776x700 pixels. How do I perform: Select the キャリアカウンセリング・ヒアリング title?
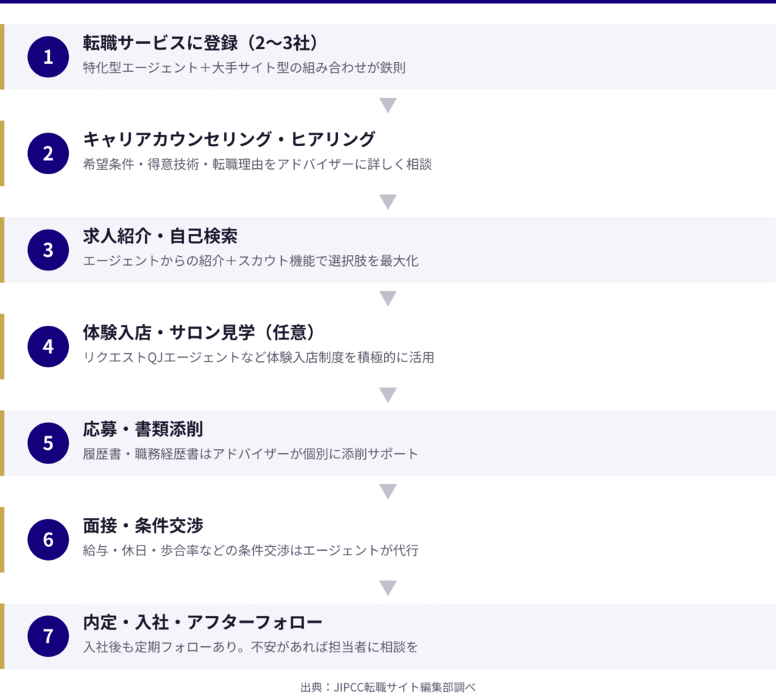tap(229, 139)
